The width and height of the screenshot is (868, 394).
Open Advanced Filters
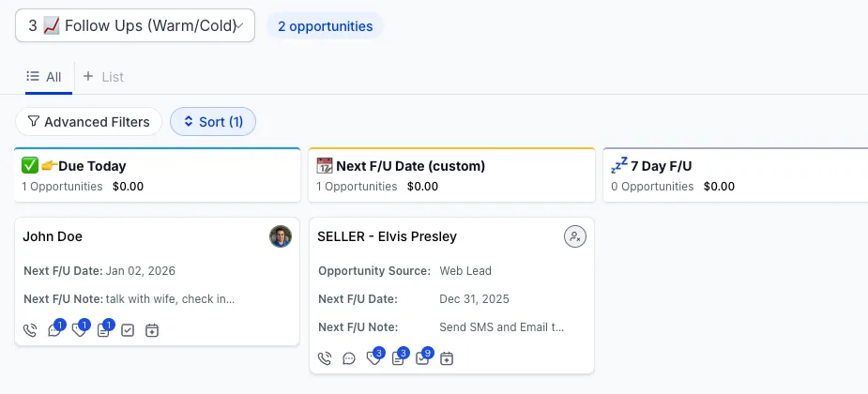coord(88,122)
